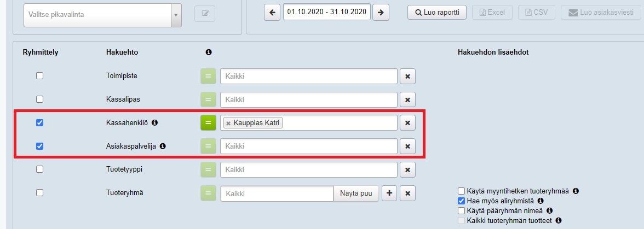Click the date range input field
The image size is (644, 229).
click(x=326, y=12)
